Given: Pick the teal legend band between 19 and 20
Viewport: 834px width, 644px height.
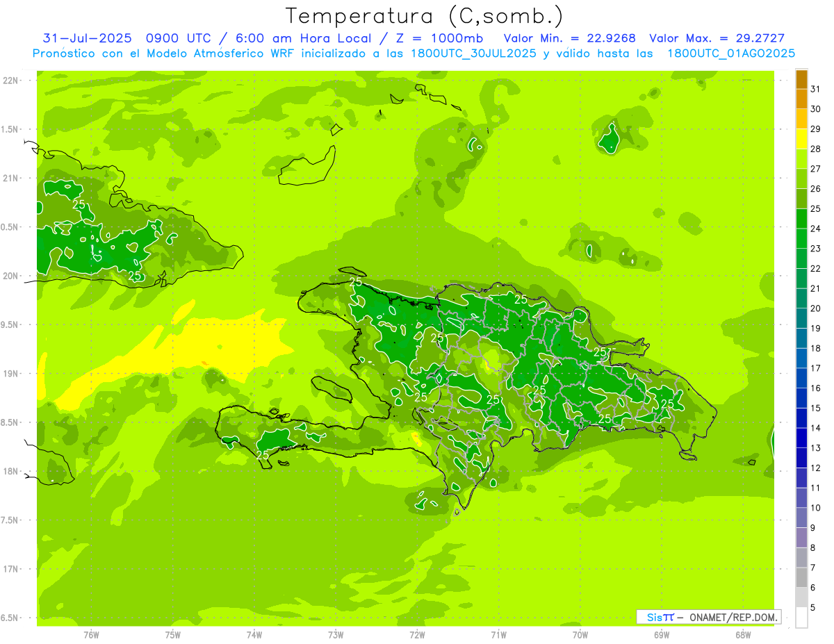Looking at the screenshot, I should point(801,319).
